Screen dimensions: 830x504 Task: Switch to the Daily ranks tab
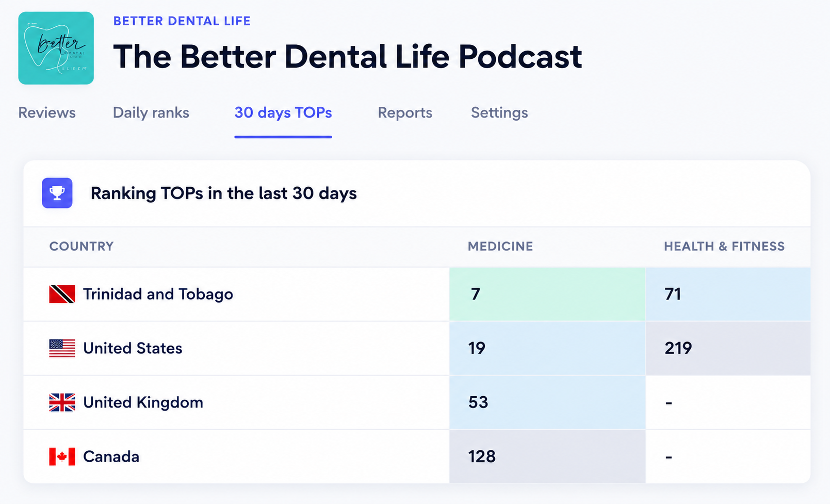tap(151, 112)
